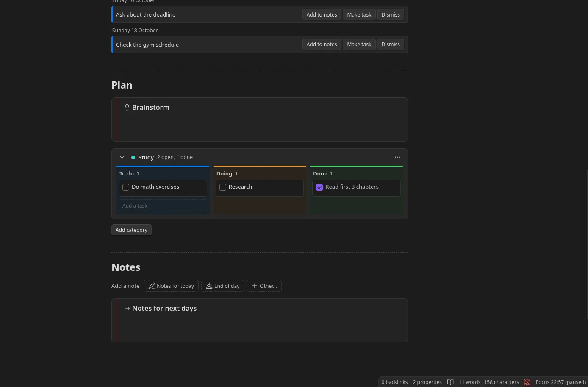The height and width of the screenshot is (387, 588).
Task: Click the 11 words count in status bar
Action: (469, 382)
